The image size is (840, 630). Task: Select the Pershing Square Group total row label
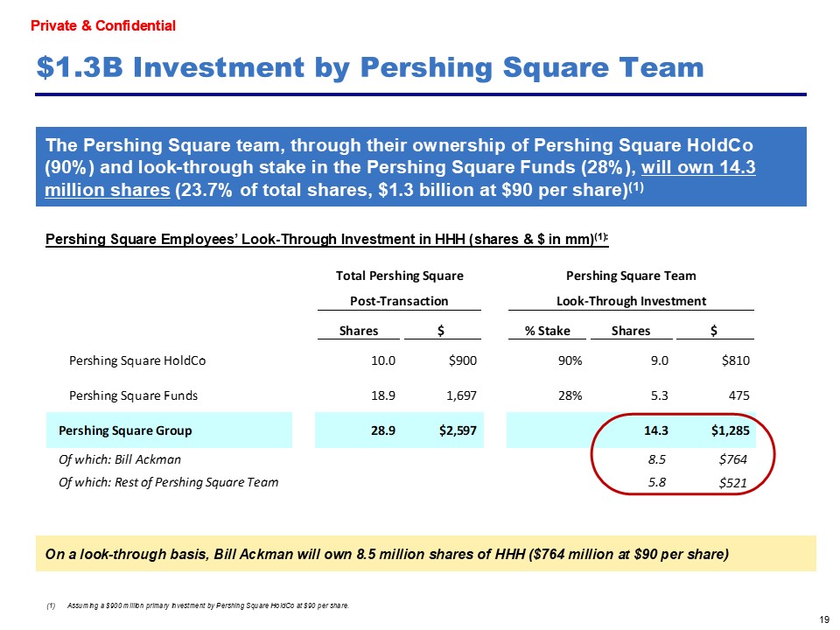pos(125,430)
